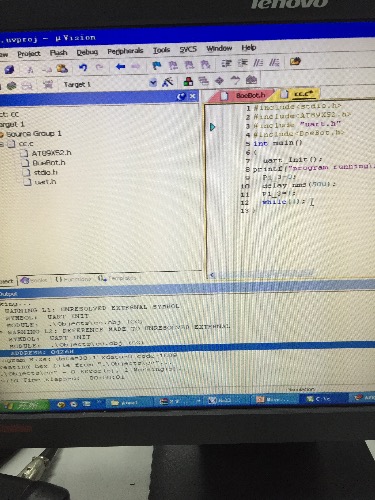
Task: Collapse the cc.c tree node
Action: point(2,144)
